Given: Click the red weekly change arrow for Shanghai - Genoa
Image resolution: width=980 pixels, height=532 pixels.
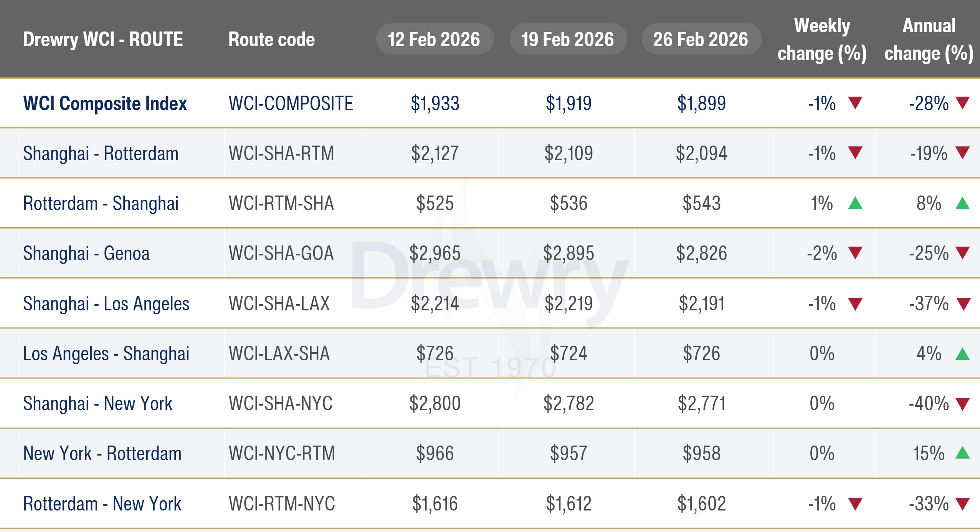Looking at the screenshot, I should pyautogui.click(x=855, y=253).
